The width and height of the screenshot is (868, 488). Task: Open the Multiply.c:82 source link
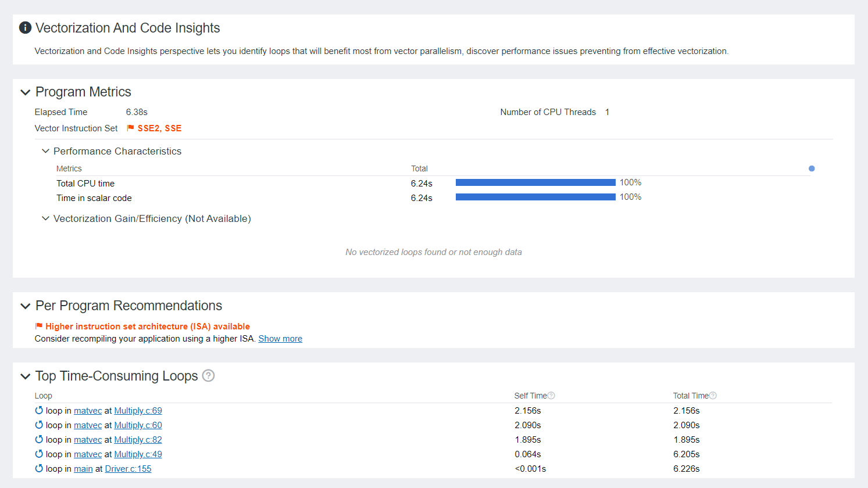point(138,440)
